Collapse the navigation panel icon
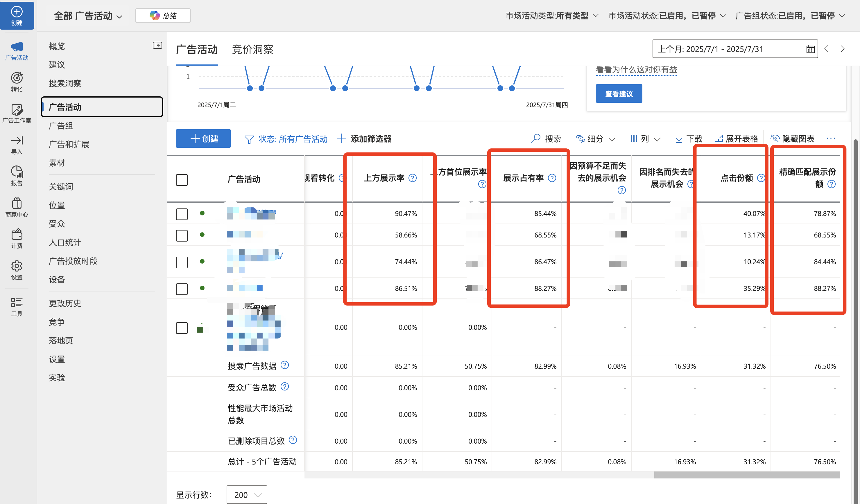Screen dimensions: 860x504 157,45
